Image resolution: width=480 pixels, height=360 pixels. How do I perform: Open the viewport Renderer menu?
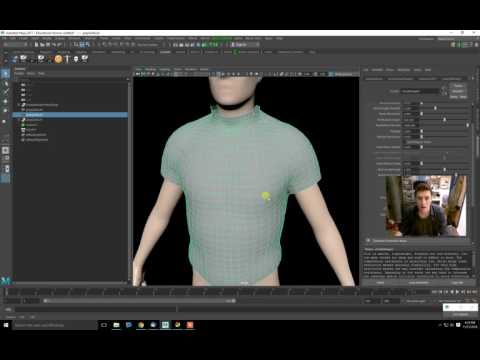tap(191, 69)
